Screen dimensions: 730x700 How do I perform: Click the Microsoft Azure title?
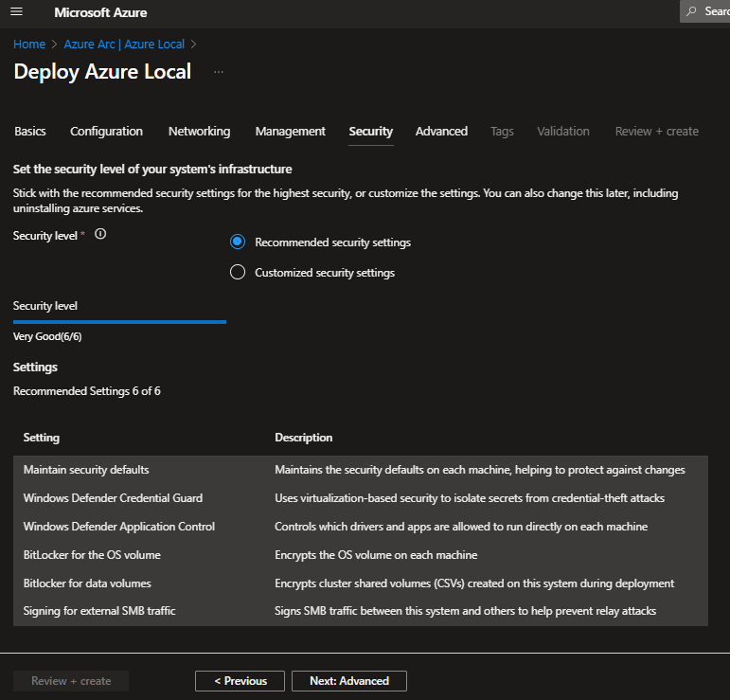click(x=100, y=12)
